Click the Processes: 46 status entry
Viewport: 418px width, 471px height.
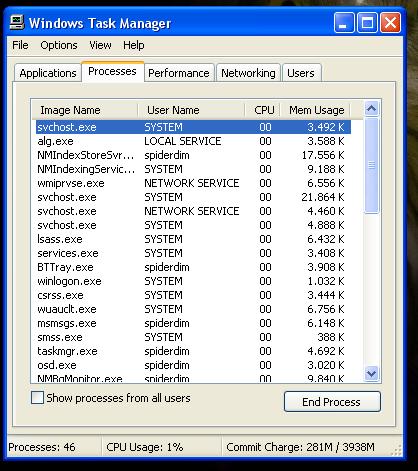click(42, 447)
